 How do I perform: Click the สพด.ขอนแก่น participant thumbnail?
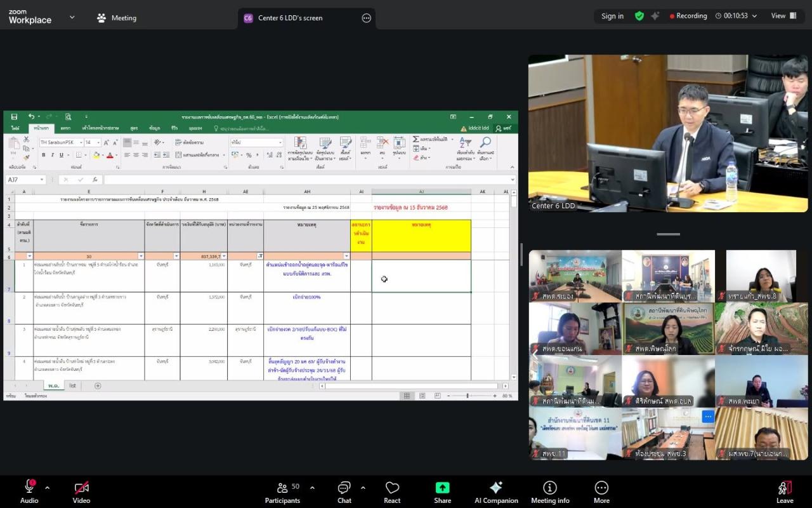(575, 328)
